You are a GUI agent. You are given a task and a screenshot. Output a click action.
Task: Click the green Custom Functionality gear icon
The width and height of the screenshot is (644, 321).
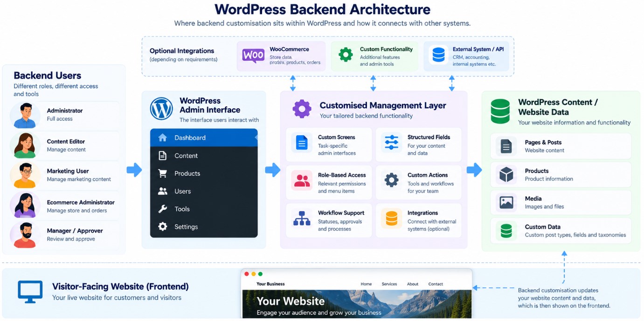pyautogui.click(x=346, y=55)
